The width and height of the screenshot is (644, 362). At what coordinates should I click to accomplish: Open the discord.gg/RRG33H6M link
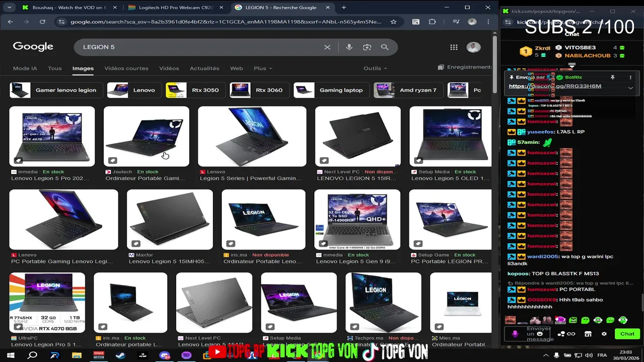(555, 86)
